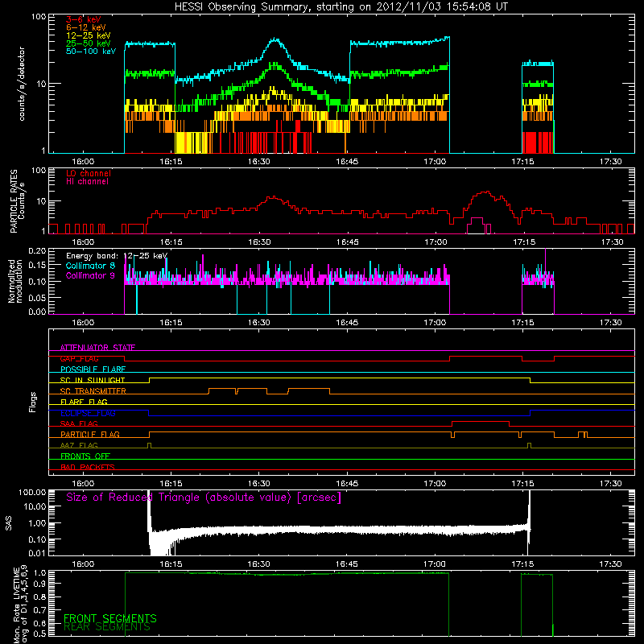Select the 12-25 keV yellow legend label
644x644 pixels.
89,35
